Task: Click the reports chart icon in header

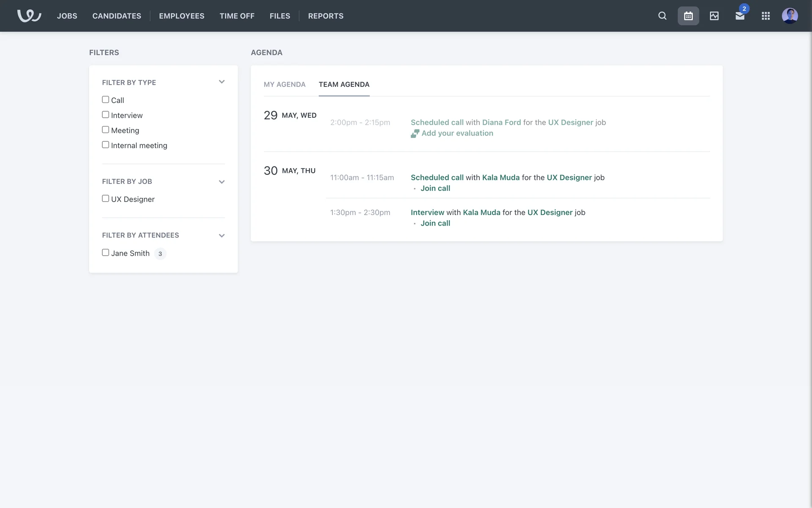Action: (x=714, y=16)
